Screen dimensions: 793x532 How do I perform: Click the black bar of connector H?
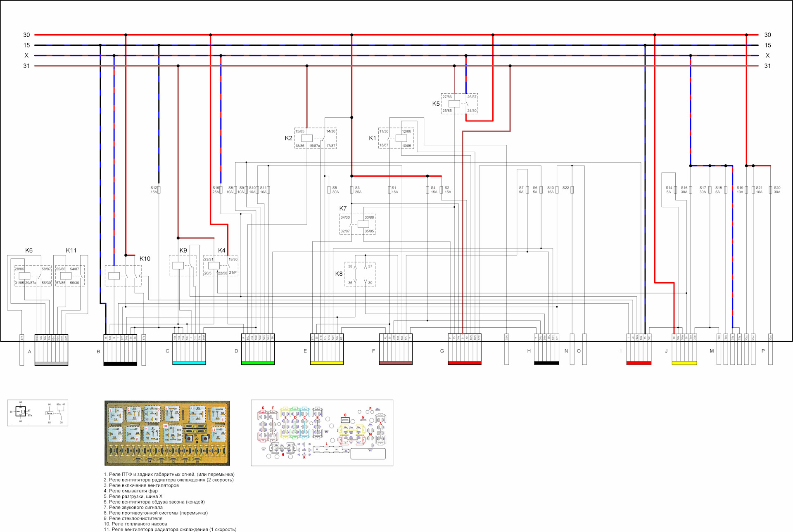(x=546, y=363)
